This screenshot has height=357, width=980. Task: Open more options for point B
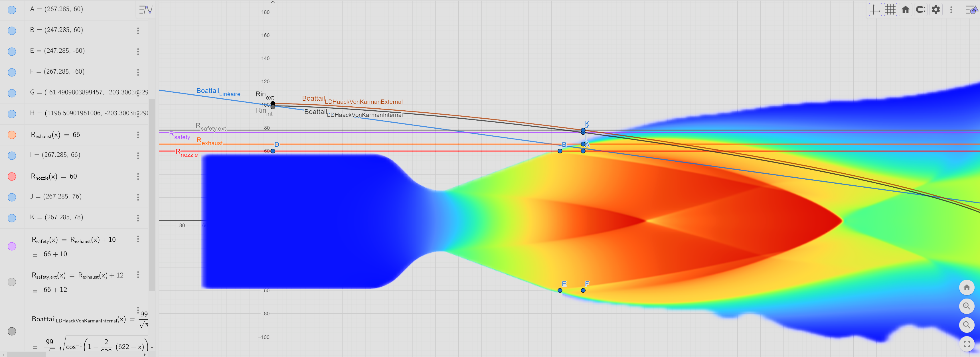click(x=138, y=31)
